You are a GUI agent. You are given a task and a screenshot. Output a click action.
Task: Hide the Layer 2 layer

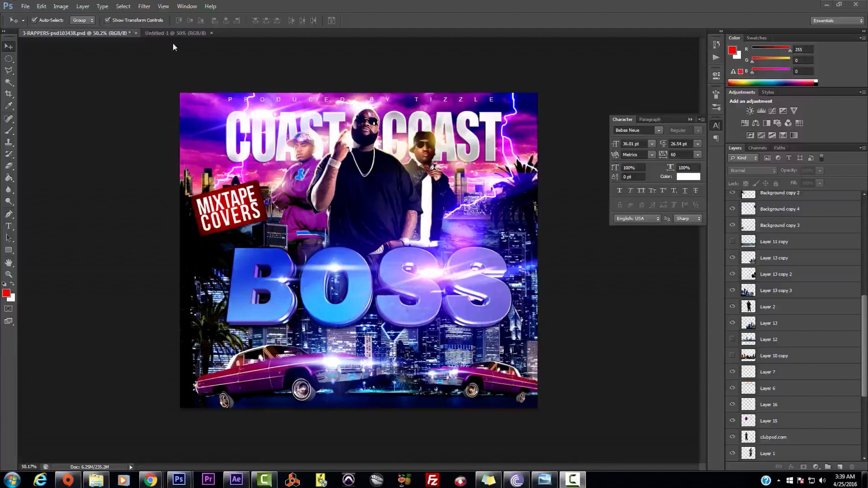point(732,306)
